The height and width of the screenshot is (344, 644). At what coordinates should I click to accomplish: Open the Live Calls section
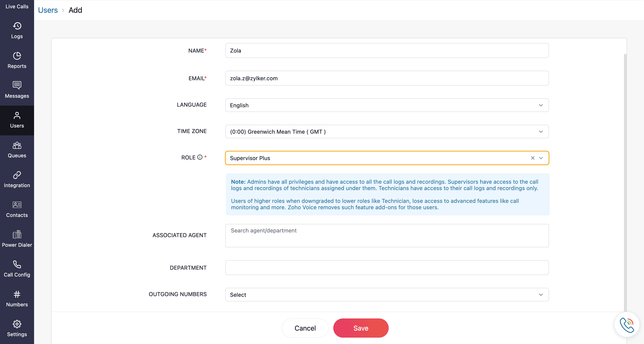(17, 6)
